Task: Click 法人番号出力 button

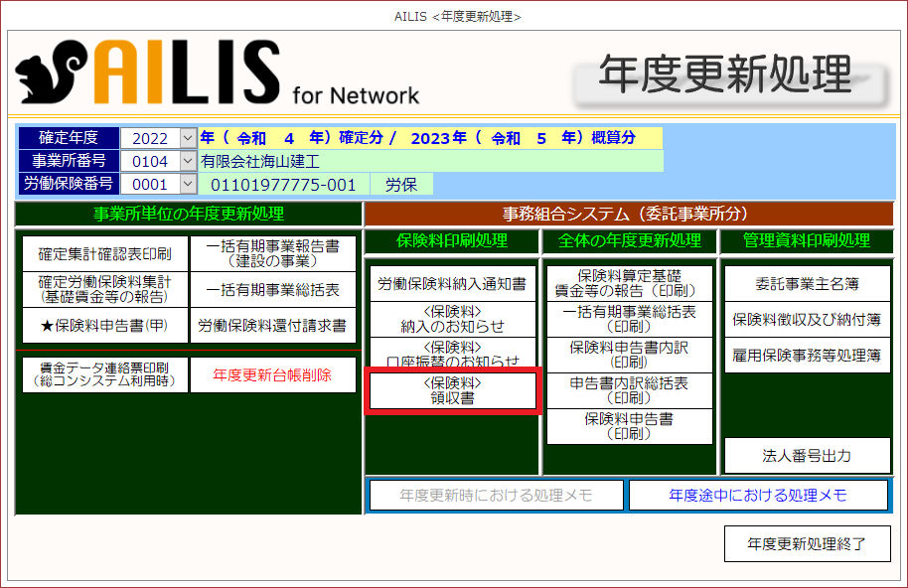Action: tap(807, 456)
